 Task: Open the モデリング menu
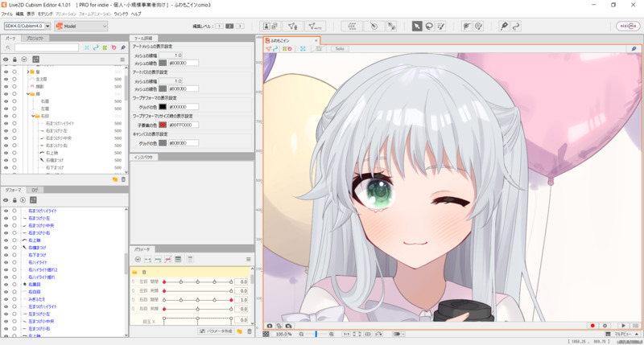(45, 14)
